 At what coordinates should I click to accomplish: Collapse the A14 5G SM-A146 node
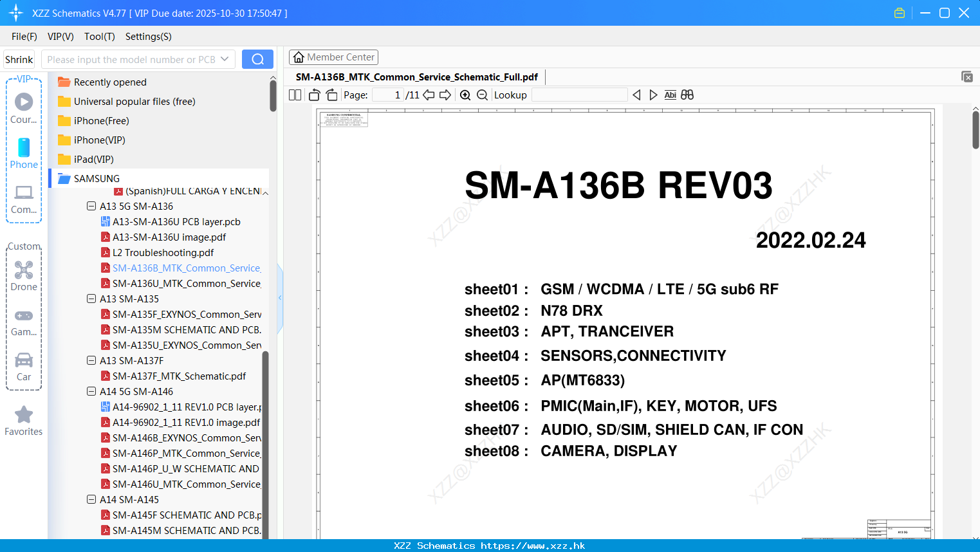[x=91, y=391]
